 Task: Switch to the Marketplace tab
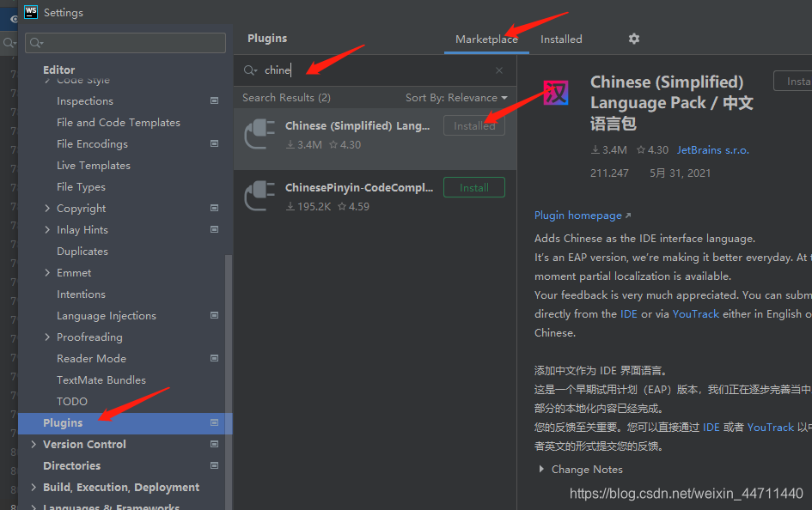(x=486, y=39)
